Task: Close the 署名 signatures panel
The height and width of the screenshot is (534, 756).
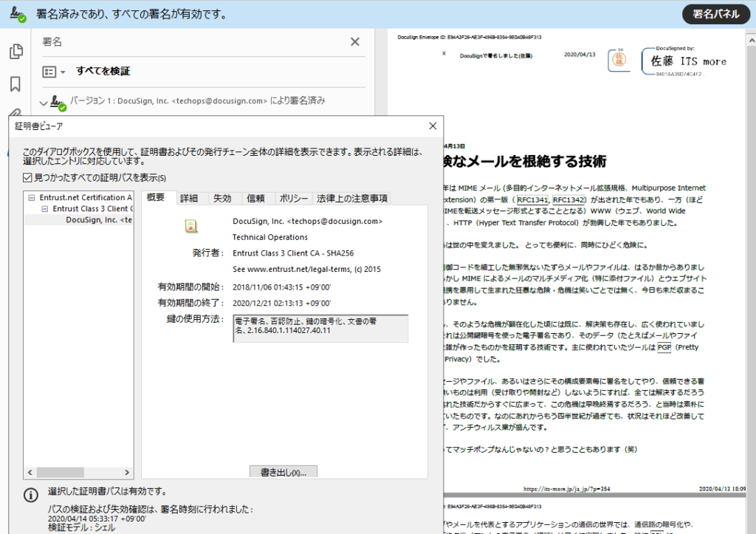Action: [x=355, y=42]
